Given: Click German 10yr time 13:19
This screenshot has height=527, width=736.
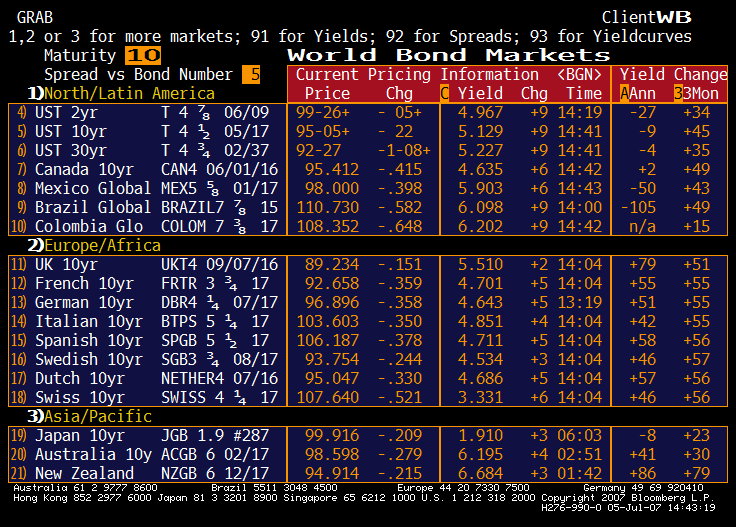Looking at the screenshot, I should point(579,303).
